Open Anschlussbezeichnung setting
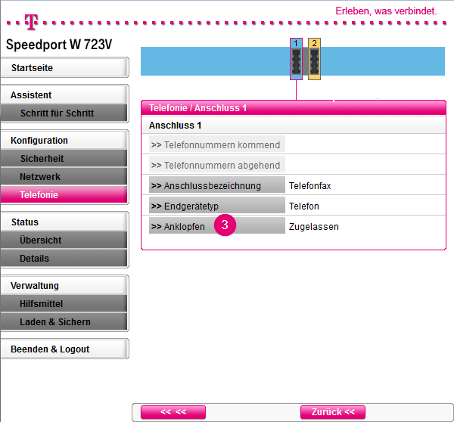The image size is (454, 422). pos(217,186)
